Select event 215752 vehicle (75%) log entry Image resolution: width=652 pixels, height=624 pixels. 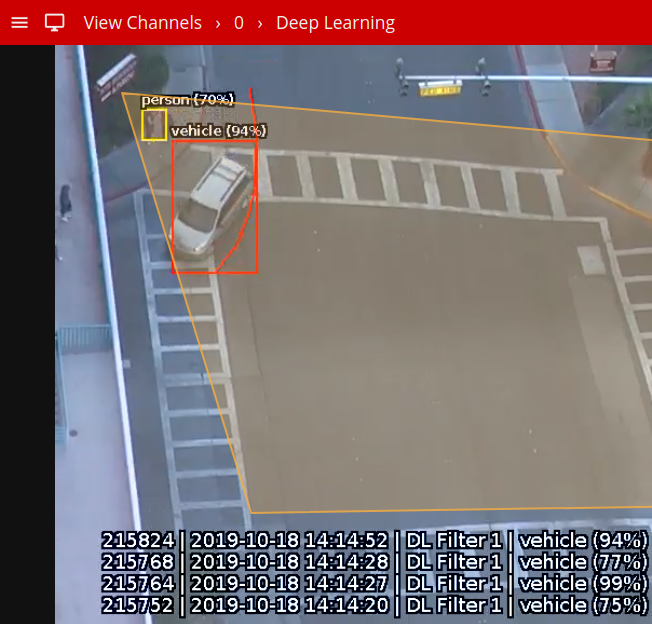tap(375, 605)
